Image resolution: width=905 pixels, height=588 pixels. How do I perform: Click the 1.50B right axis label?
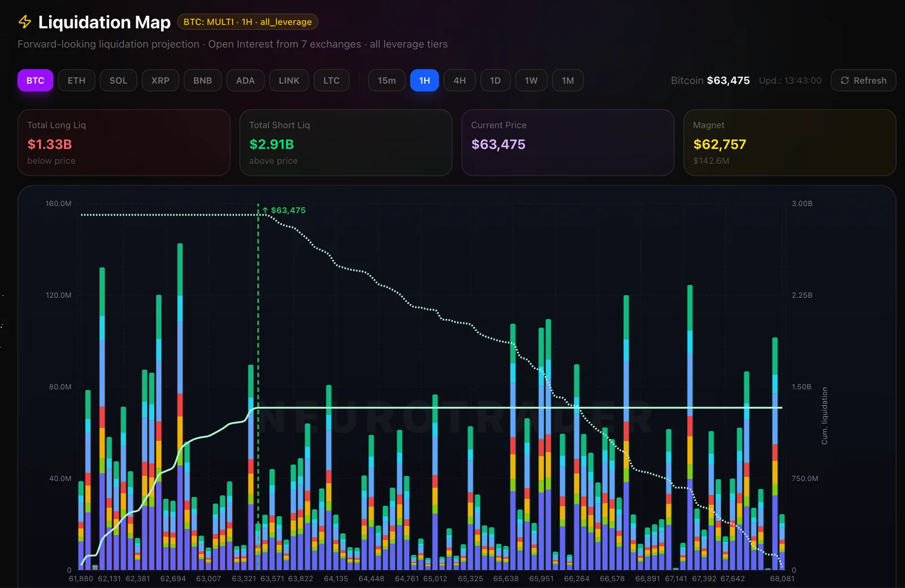[x=801, y=387]
